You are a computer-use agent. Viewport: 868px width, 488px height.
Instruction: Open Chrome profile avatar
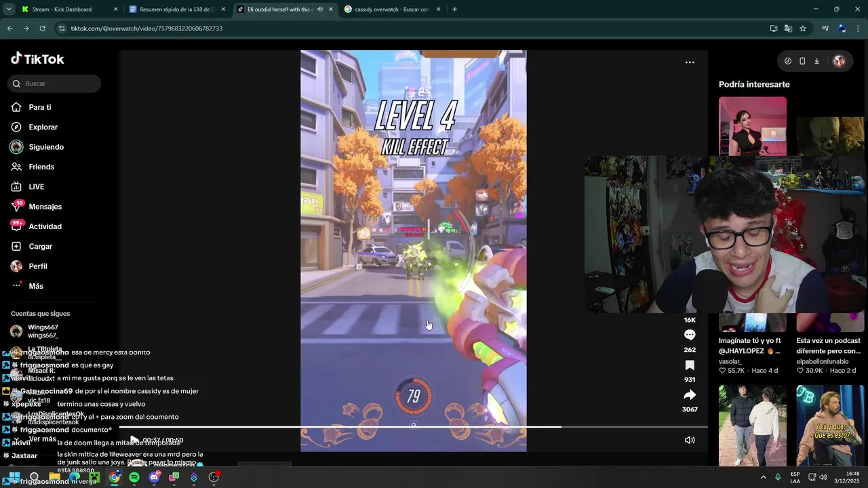(842, 28)
